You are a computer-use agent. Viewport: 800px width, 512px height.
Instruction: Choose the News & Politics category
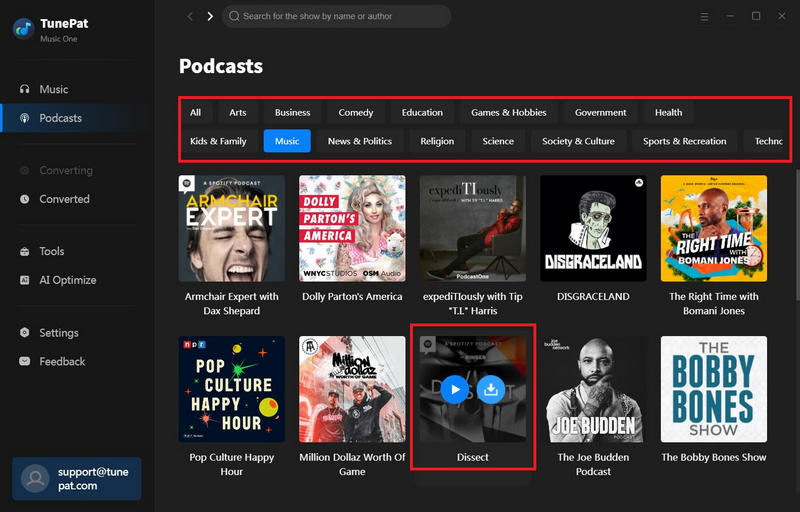tap(360, 141)
